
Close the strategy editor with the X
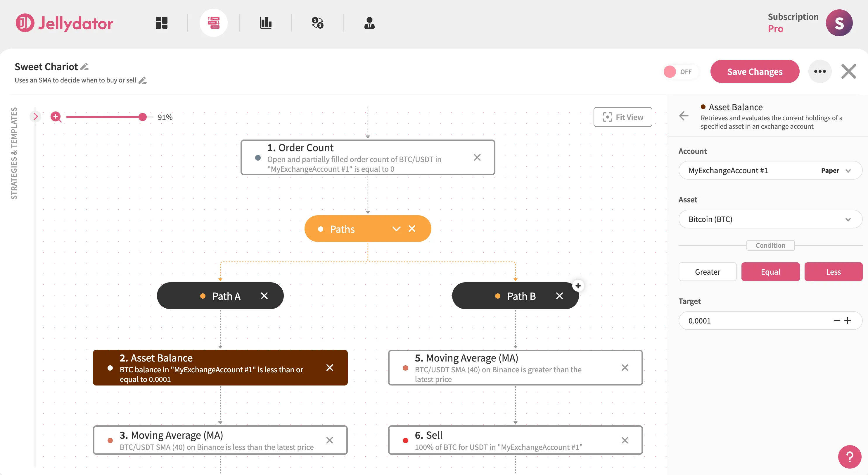[848, 71]
